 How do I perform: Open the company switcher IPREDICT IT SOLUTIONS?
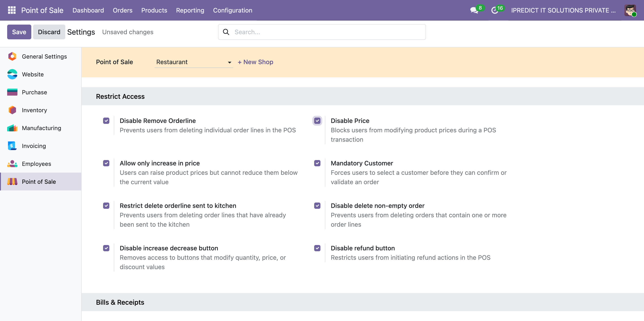point(563,10)
